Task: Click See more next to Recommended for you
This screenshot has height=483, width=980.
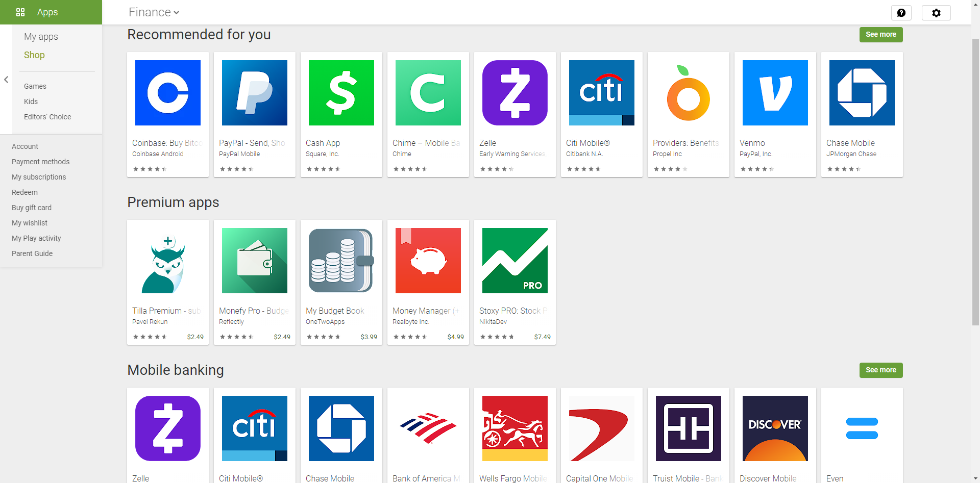Action: (x=881, y=35)
